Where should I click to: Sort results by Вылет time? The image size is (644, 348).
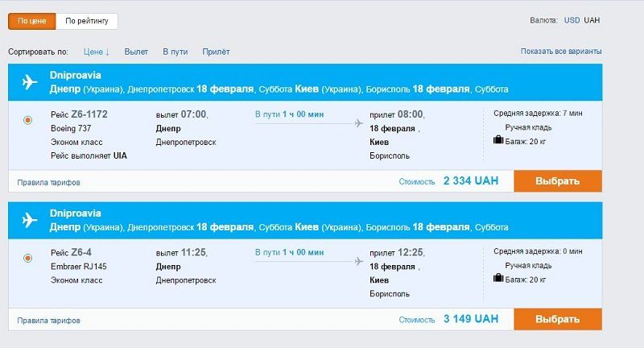[136, 52]
